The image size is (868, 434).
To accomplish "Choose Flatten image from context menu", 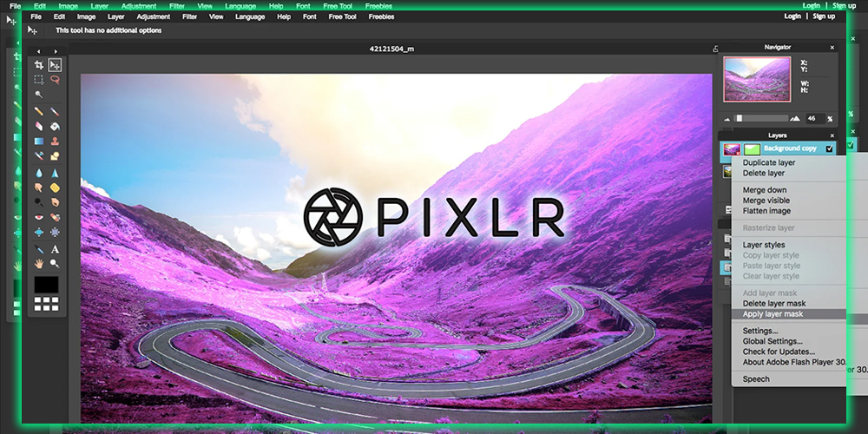I will 766,211.
